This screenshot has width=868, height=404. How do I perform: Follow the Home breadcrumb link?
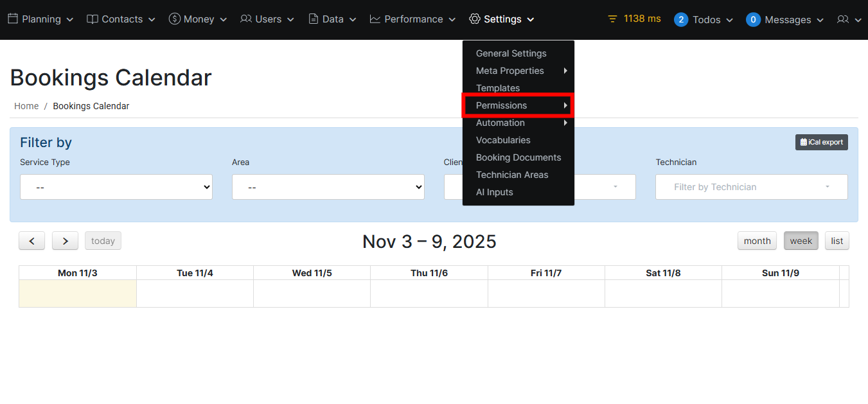pos(26,106)
